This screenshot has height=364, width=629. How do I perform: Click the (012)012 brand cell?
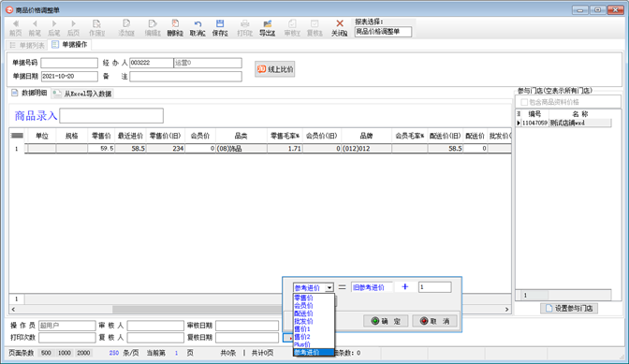click(366, 149)
